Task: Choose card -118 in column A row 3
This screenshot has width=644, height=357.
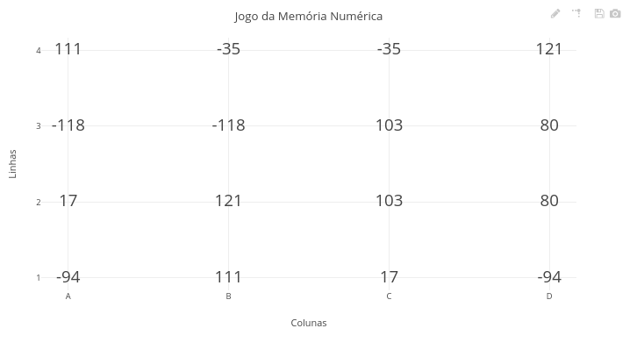Action: [68, 125]
